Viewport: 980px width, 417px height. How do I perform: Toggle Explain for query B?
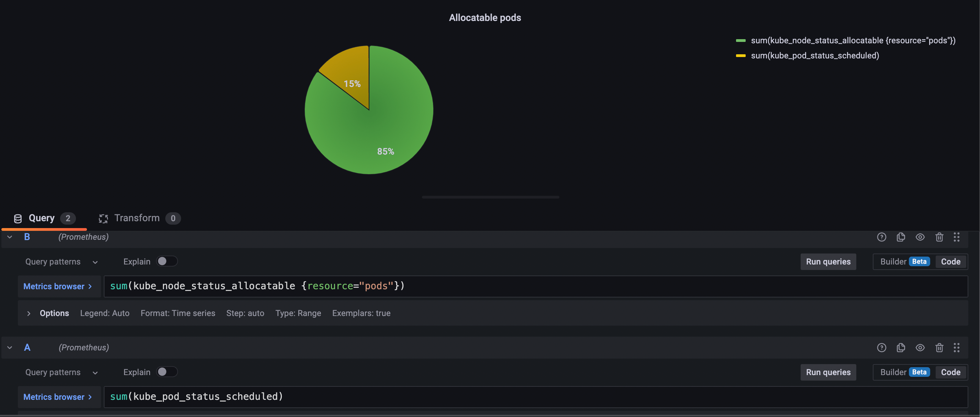(x=167, y=261)
